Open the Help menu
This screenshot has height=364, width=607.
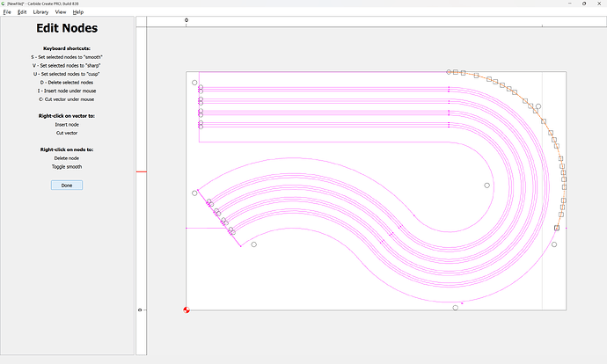pyautogui.click(x=78, y=12)
